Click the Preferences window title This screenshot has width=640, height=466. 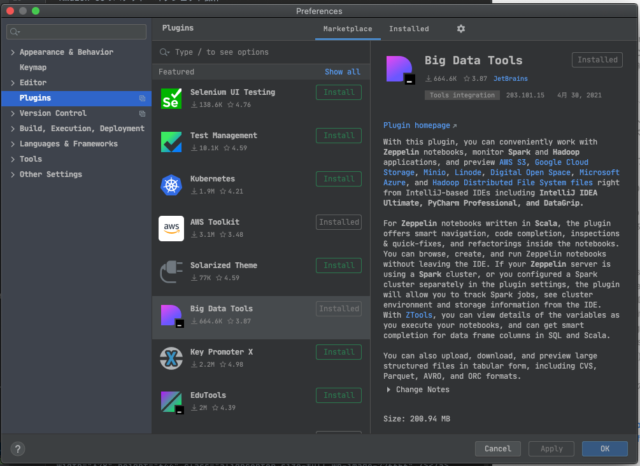[x=319, y=11]
